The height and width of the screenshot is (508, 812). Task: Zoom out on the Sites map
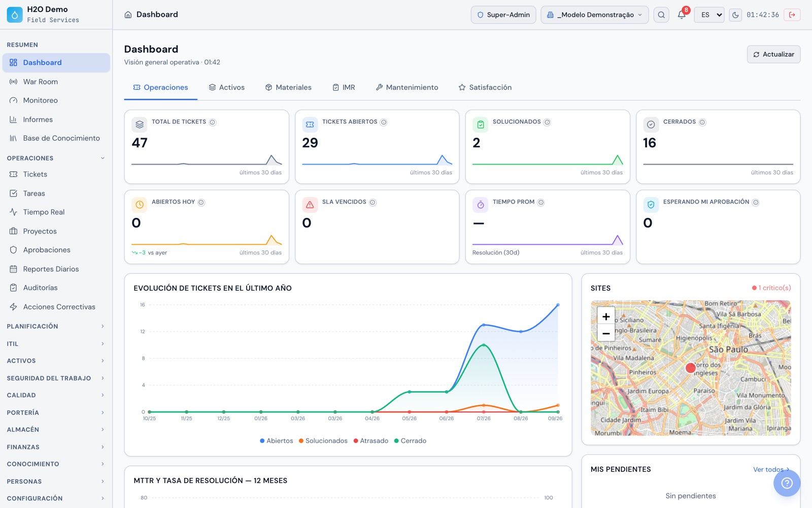click(606, 334)
